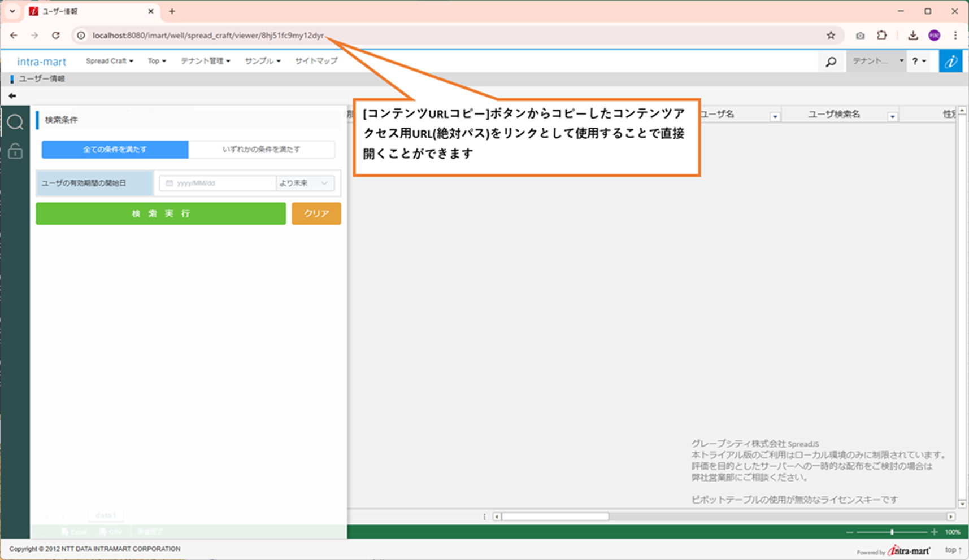Select the 全ての条件を満たす condition toggle
The width and height of the screenshot is (969, 560).
click(115, 150)
